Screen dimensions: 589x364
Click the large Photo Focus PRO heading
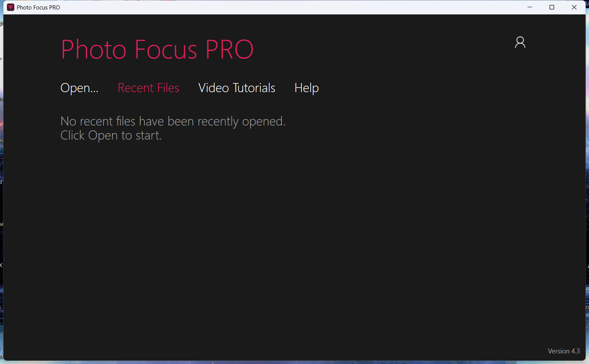(157, 49)
